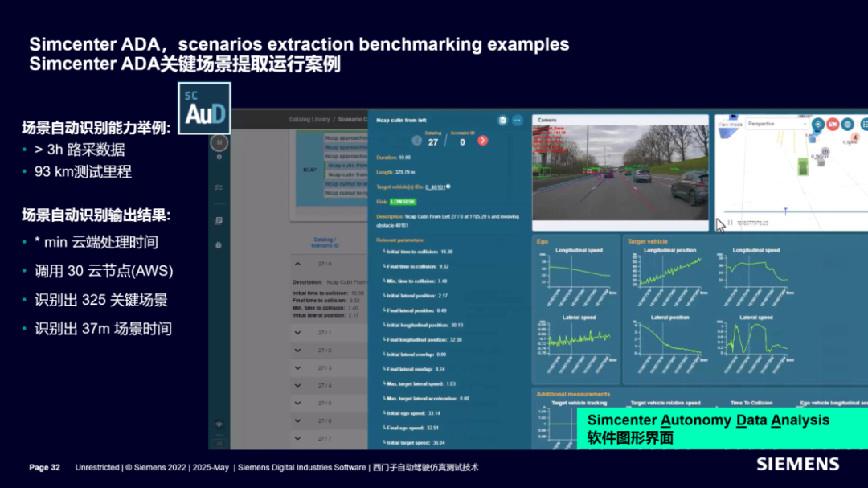Click 'Final lateral position: 0.49' parameter
Viewport: 868px width, 488px height.
tap(416, 311)
